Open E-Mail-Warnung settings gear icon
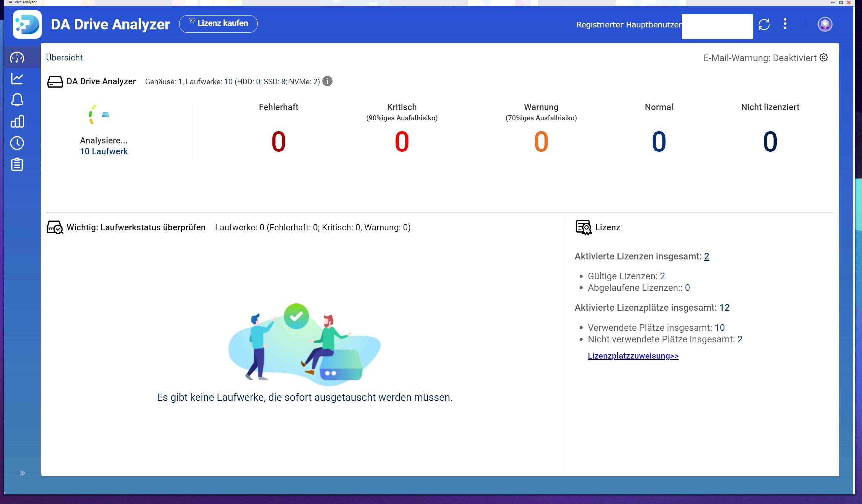This screenshot has height=504, width=862. 824,58
